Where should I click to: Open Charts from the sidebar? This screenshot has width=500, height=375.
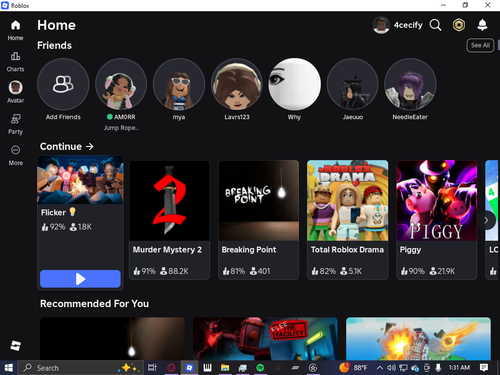coord(15,62)
